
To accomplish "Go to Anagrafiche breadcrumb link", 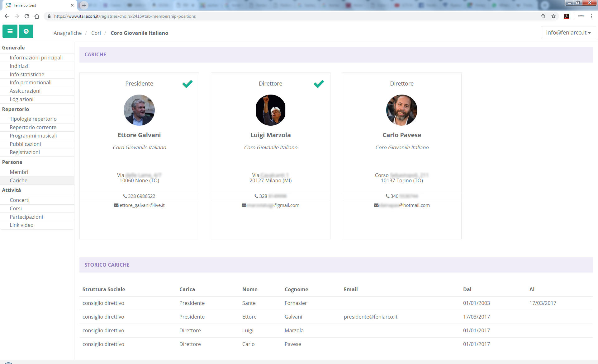I will pos(68,33).
